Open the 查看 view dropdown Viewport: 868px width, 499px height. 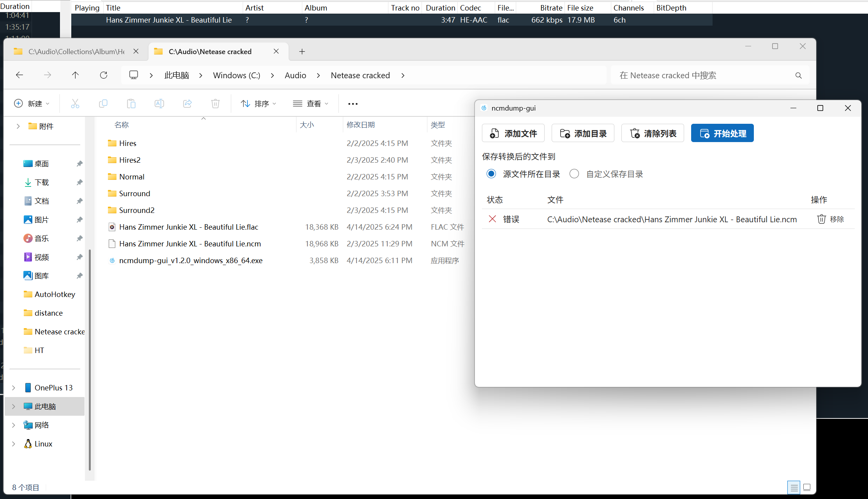[x=311, y=104]
